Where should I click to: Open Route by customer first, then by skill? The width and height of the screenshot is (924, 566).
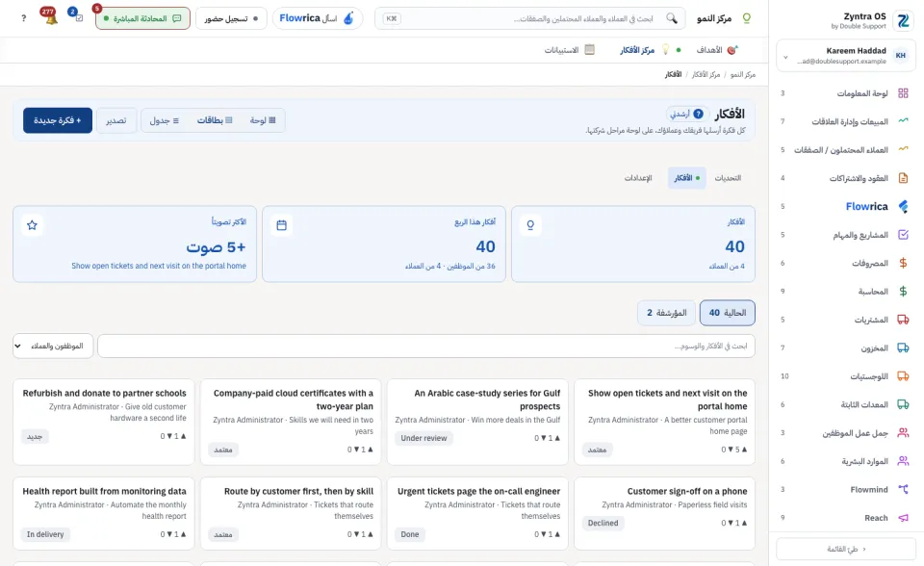[x=291, y=513]
